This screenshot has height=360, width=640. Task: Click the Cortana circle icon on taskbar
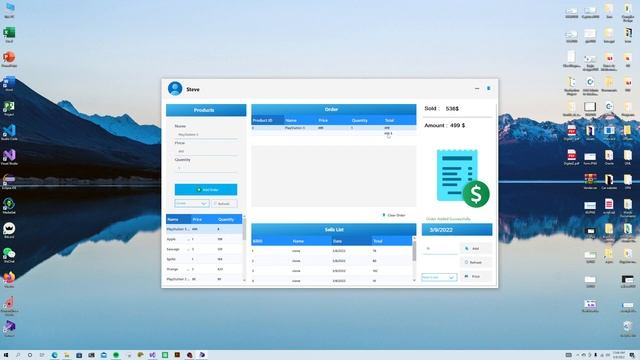click(x=30, y=355)
